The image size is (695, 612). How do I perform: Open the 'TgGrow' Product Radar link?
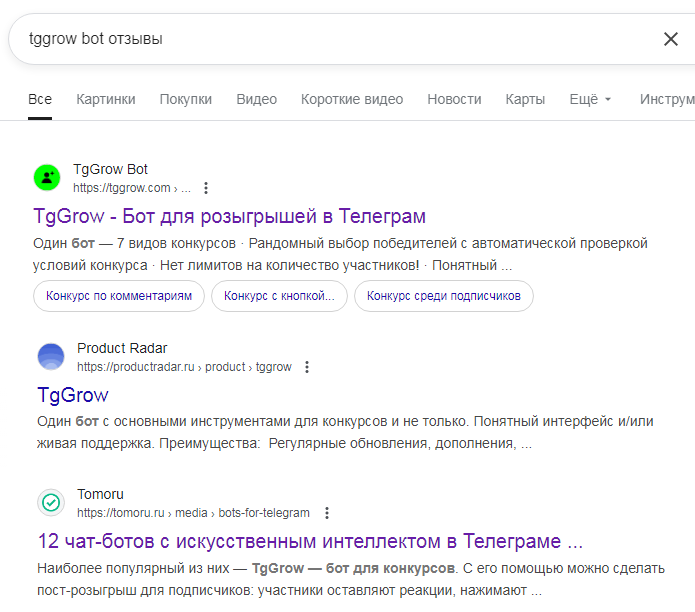click(x=73, y=395)
